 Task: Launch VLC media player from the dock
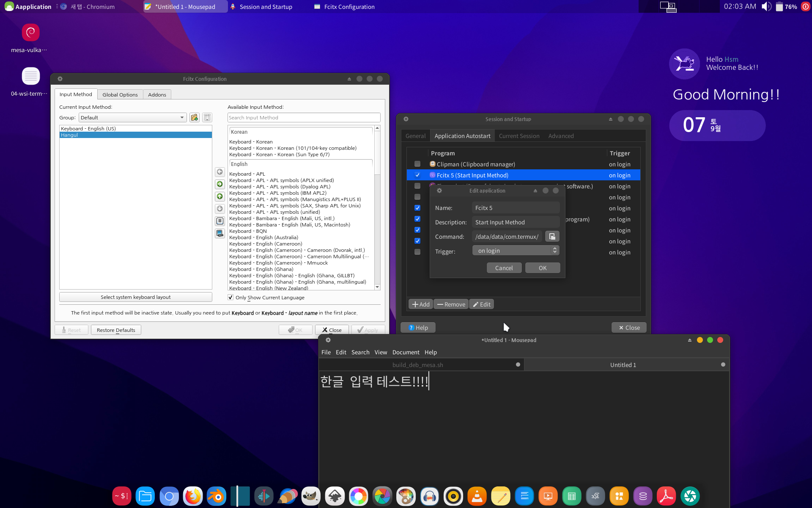pyautogui.click(x=477, y=496)
